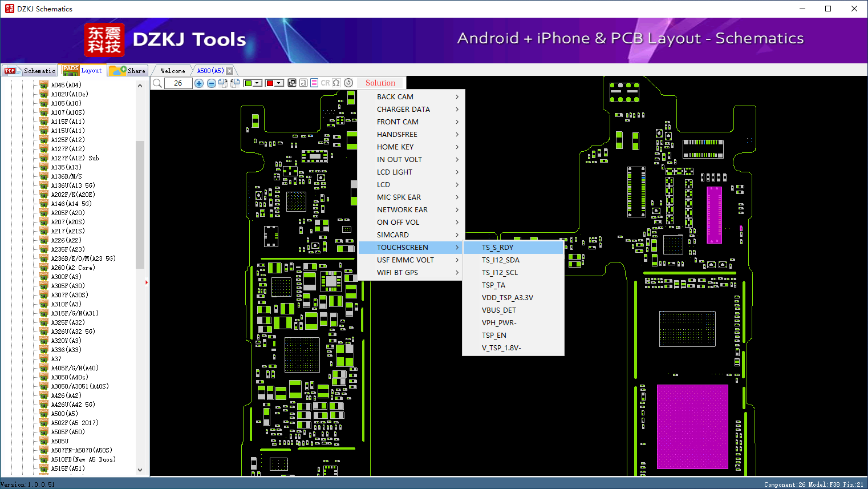Open the green color dropdown
This screenshot has height=489, width=868.
(257, 83)
